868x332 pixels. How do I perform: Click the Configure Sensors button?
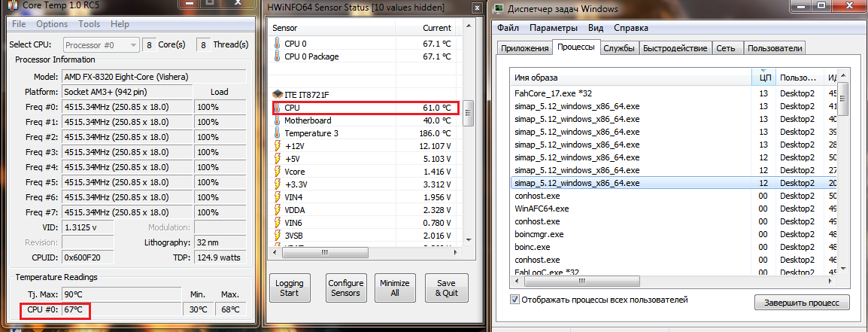(346, 288)
